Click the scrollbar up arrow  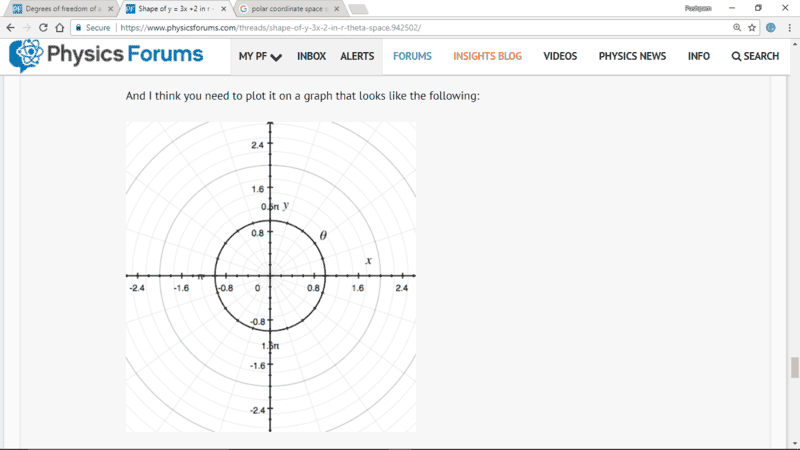click(794, 44)
